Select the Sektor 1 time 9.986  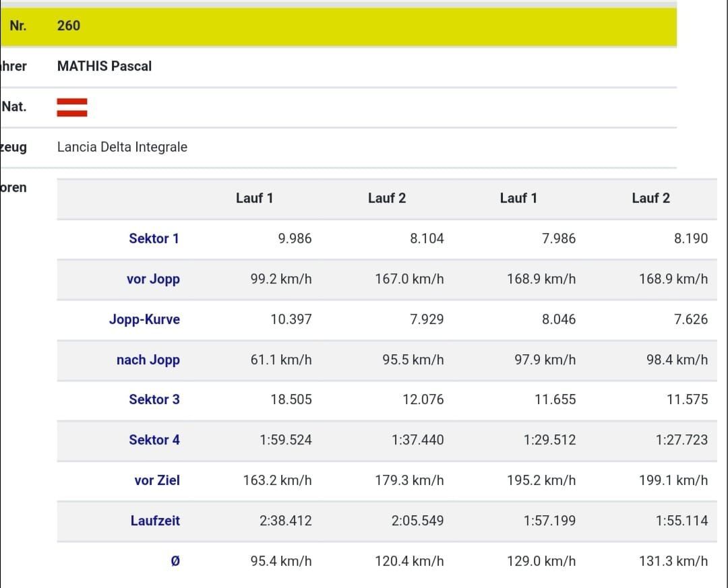click(x=295, y=238)
